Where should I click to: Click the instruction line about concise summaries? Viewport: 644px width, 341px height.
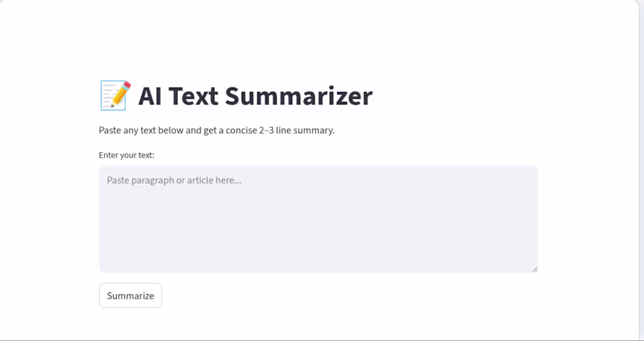click(217, 130)
